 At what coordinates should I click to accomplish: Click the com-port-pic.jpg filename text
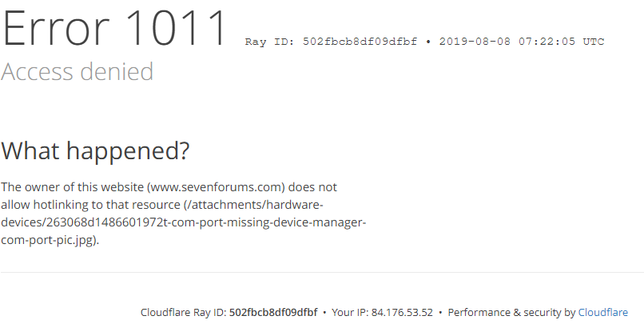48,240
